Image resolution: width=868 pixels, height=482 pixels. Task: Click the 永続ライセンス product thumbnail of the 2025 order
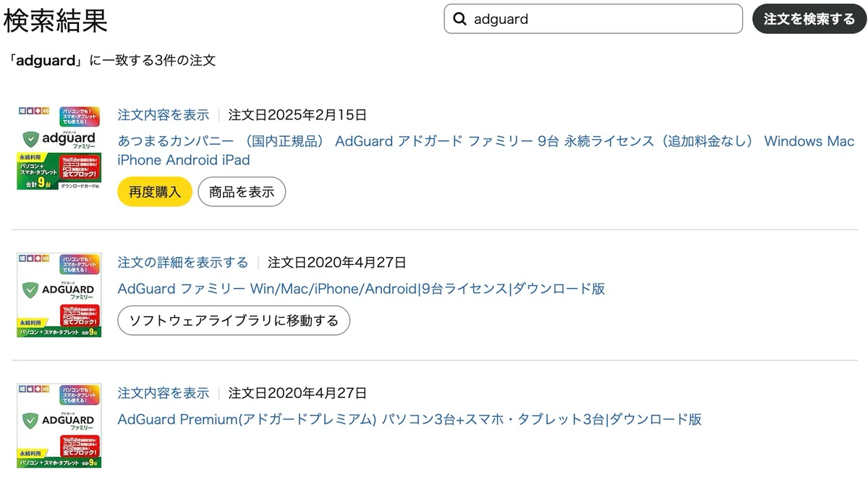[59, 148]
